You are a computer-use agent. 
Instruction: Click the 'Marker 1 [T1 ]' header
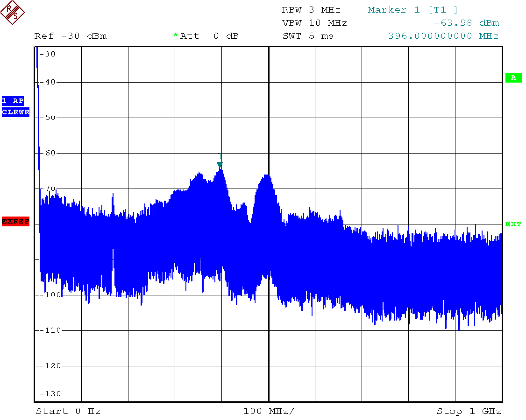point(412,10)
